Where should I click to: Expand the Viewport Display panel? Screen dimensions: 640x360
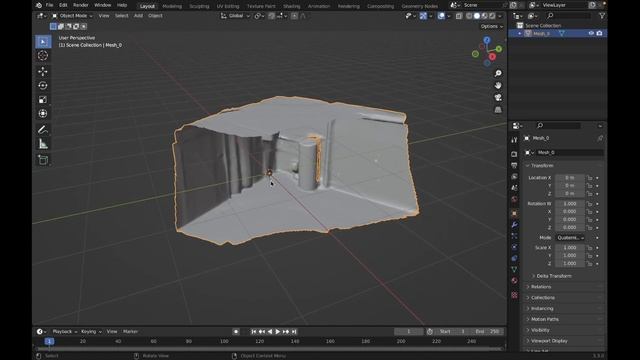[548, 340]
